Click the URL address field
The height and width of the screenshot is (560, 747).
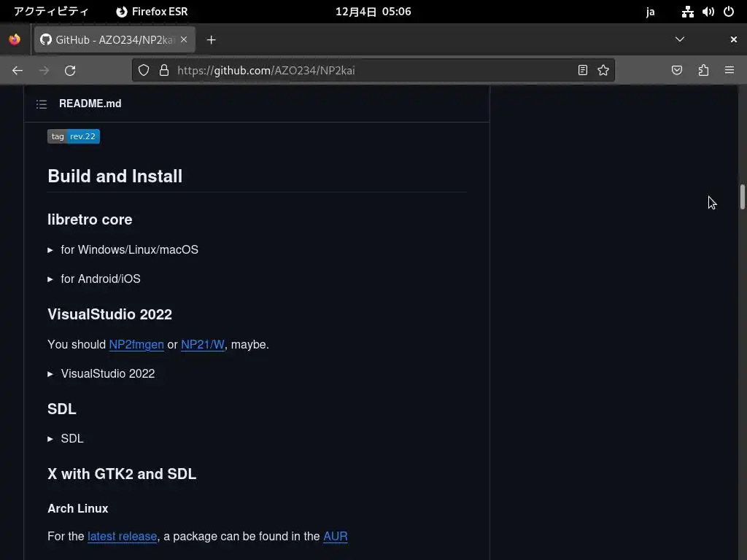pyautogui.click(x=371, y=71)
